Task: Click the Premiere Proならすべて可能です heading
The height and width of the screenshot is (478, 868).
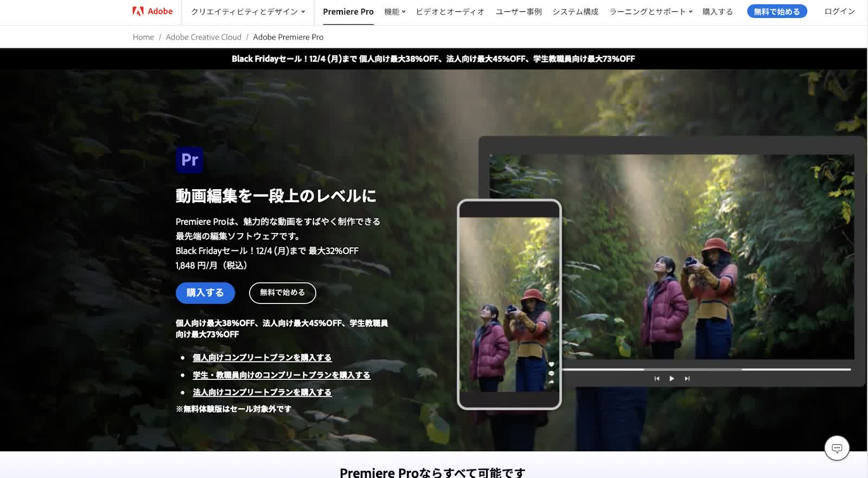Action: pos(432,472)
